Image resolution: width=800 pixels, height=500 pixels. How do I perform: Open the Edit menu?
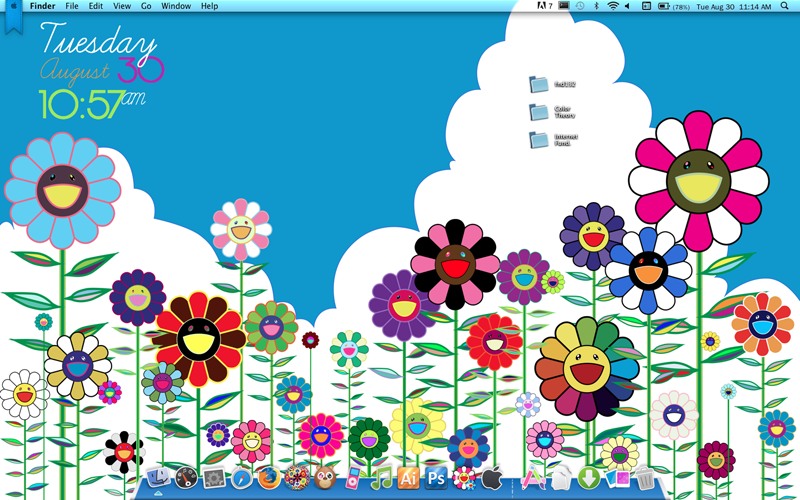[x=95, y=6]
